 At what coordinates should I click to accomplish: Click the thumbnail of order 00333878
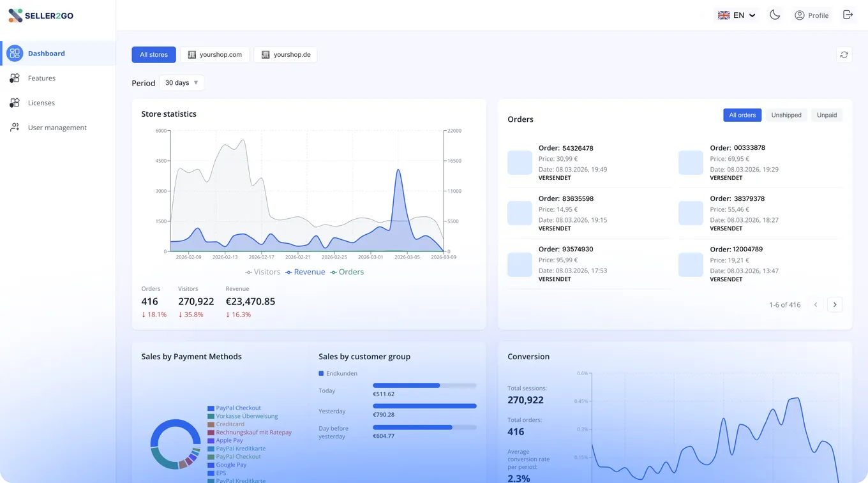coord(691,163)
